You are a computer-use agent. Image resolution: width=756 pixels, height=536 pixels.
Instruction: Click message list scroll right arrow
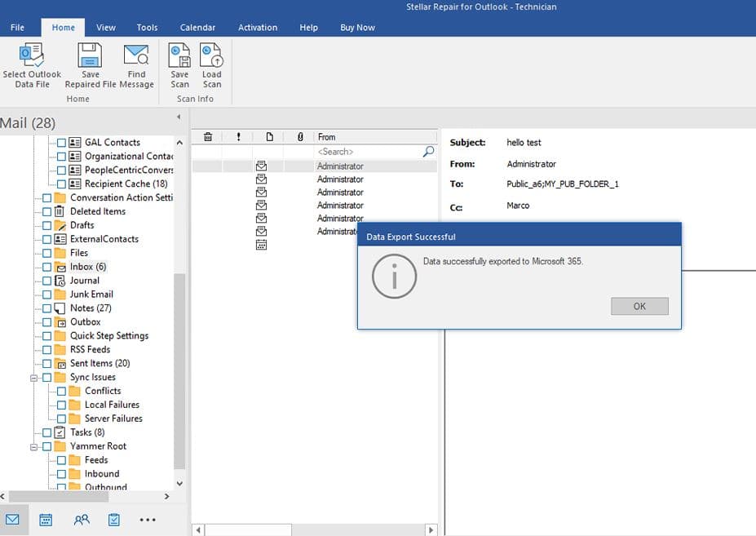(x=431, y=529)
